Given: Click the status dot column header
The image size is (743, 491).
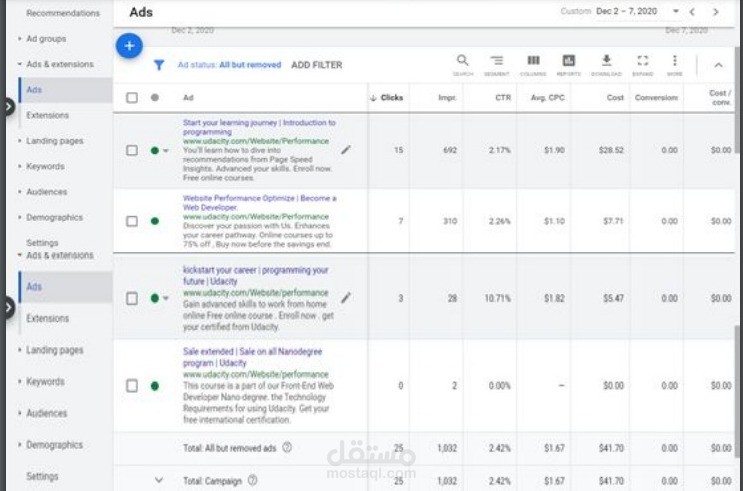Looking at the screenshot, I should (154, 98).
